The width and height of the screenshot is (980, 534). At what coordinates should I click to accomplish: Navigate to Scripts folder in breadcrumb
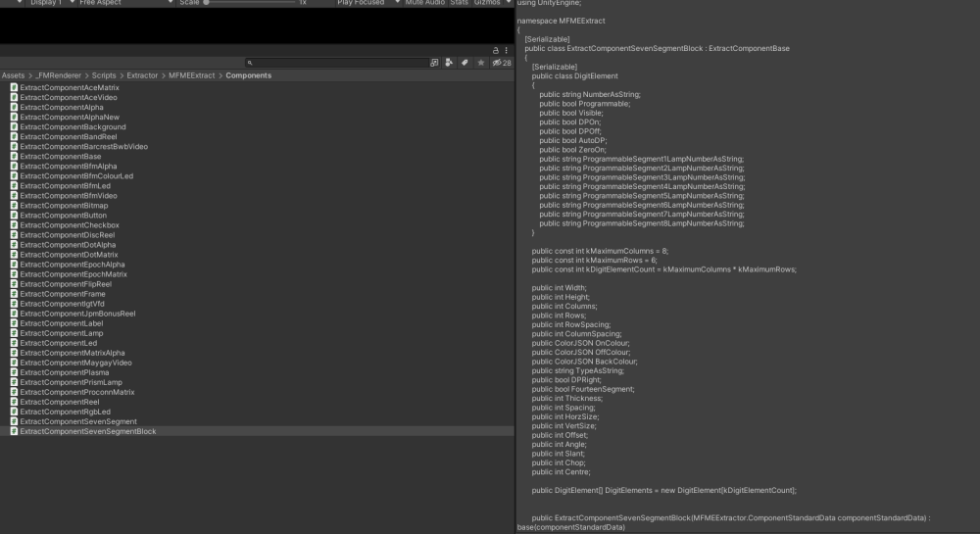click(x=104, y=75)
